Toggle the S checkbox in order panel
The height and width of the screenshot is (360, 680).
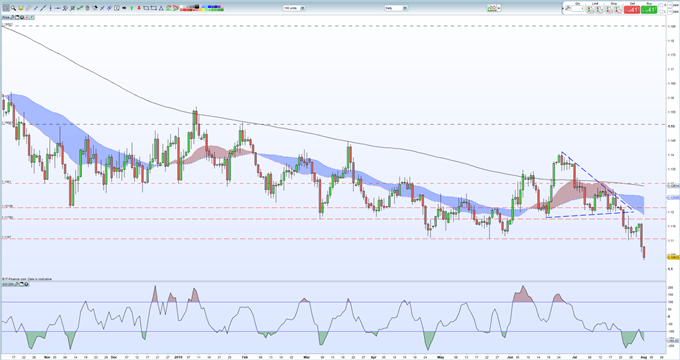[661, 5]
